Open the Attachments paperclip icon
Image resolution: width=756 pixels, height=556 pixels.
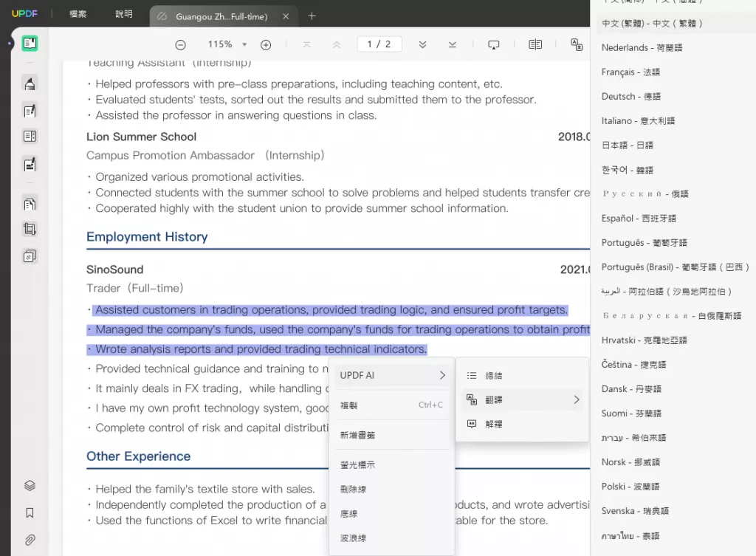(30, 540)
